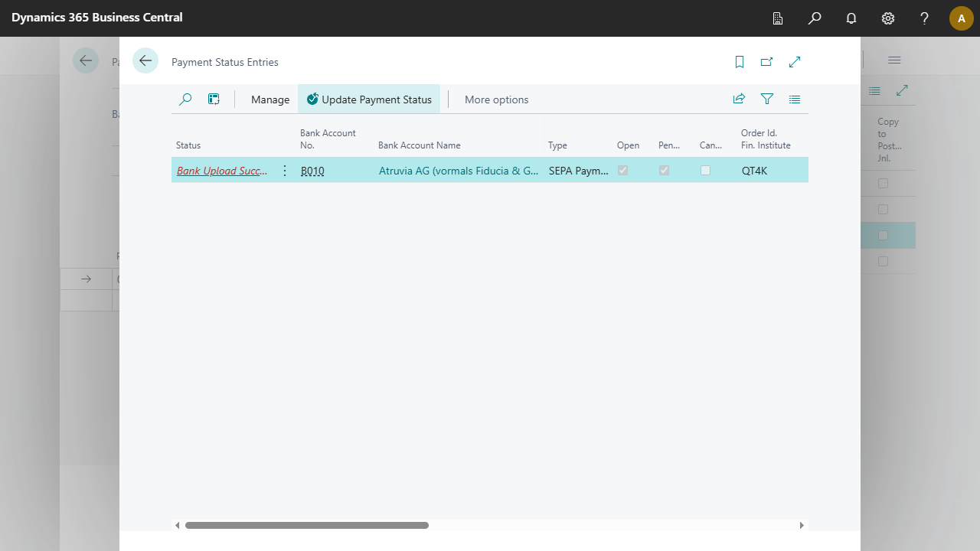Click the horizontal scrollbar right arrow
This screenshot has height=551, width=980.
point(802,526)
